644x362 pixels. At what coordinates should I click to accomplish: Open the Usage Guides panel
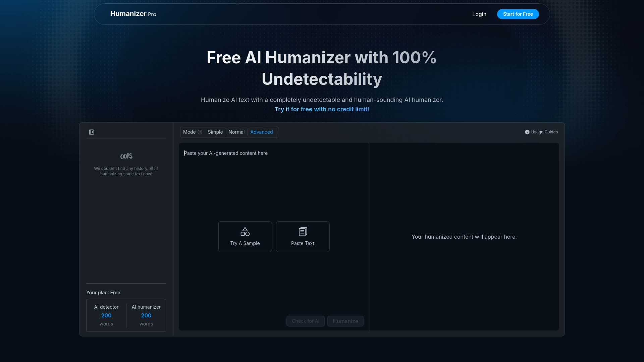pos(544,132)
